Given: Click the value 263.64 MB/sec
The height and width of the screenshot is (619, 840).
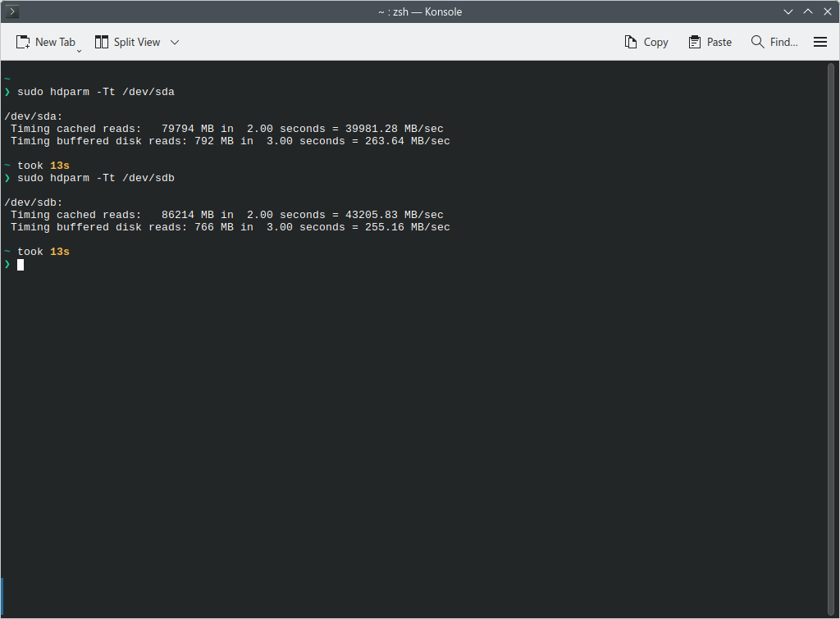Looking at the screenshot, I should point(407,141).
